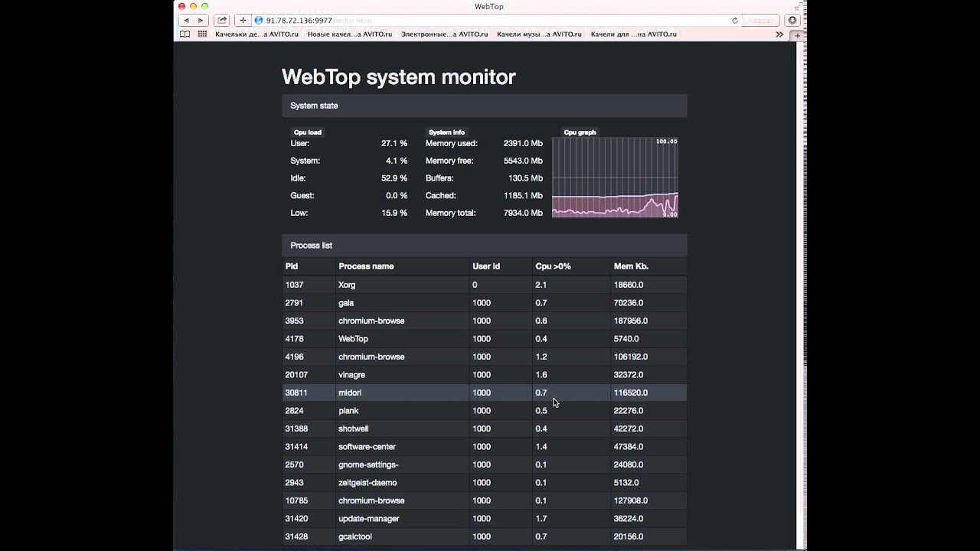Click the gcalctool process name
980x551 pixels.
[x=355, y=536]
